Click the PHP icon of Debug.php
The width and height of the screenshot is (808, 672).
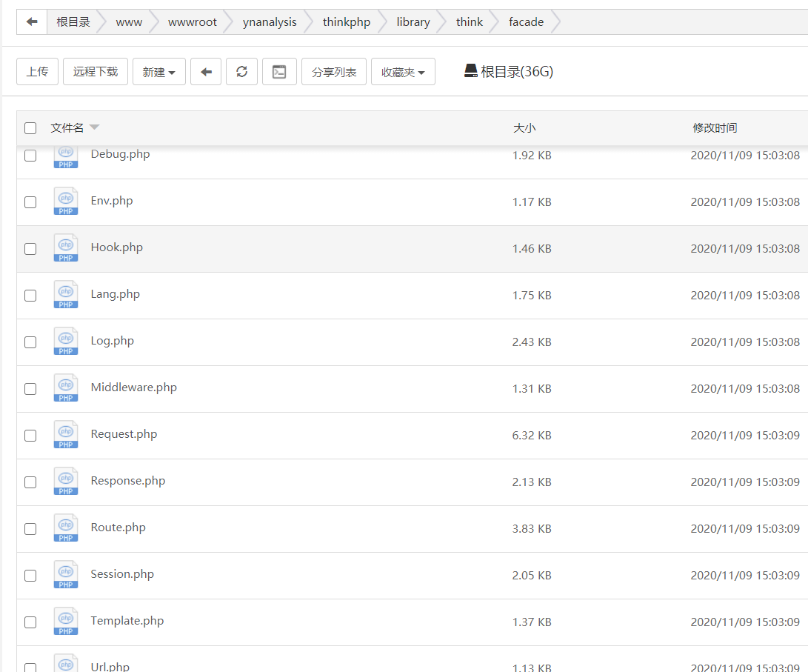pyautogui.click(x=66, y=157)
